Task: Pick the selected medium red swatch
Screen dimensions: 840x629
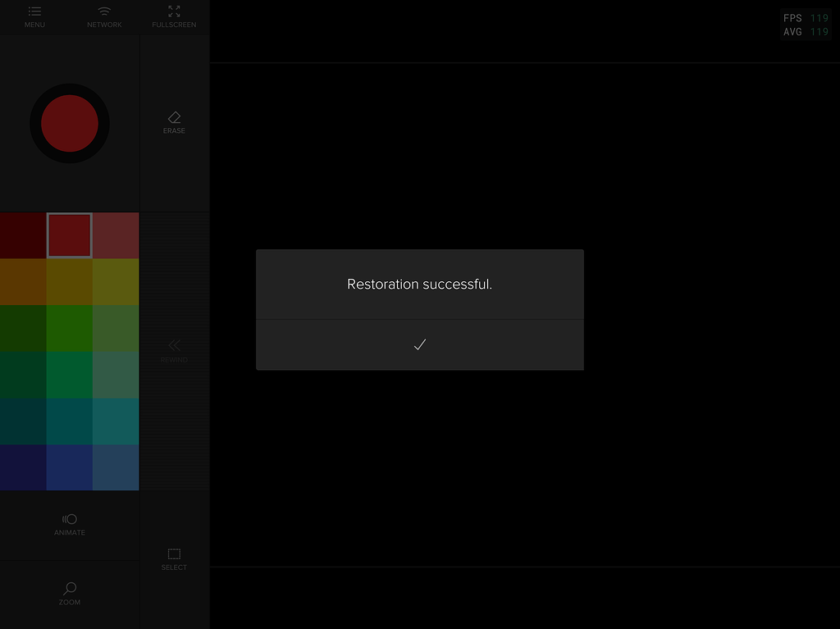Action: [x=70, y=235]
